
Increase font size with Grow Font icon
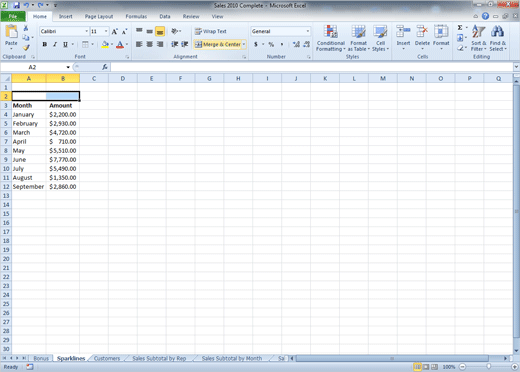coord(114,31)
